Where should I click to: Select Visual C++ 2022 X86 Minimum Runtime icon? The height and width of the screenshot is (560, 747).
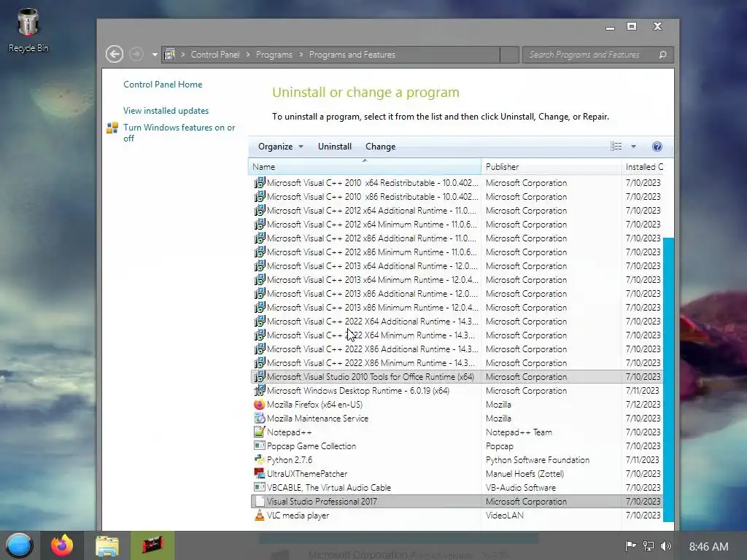pos(260,363)
